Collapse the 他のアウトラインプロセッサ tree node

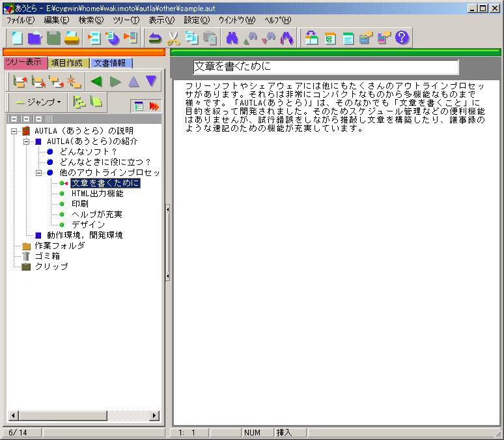click(39, 173)
